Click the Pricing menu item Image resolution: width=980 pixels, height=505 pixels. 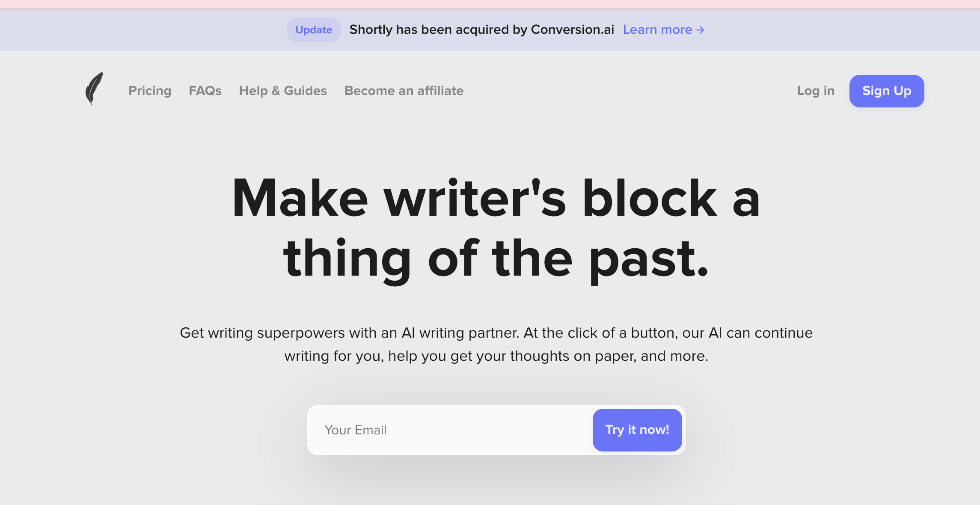point(149,90)
